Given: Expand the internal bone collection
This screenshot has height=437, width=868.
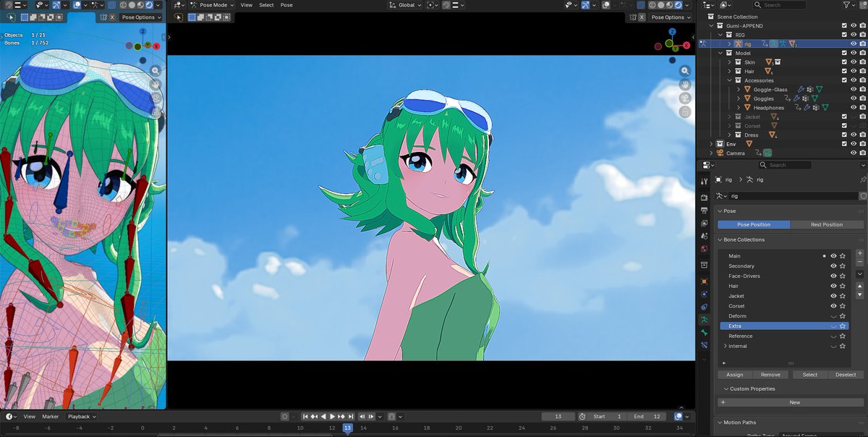Looking at the screenshot, I should click(725, 347).
